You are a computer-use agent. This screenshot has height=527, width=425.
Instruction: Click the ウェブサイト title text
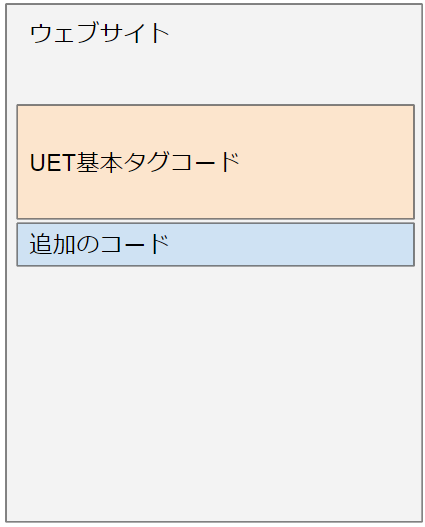coord(99,33)
